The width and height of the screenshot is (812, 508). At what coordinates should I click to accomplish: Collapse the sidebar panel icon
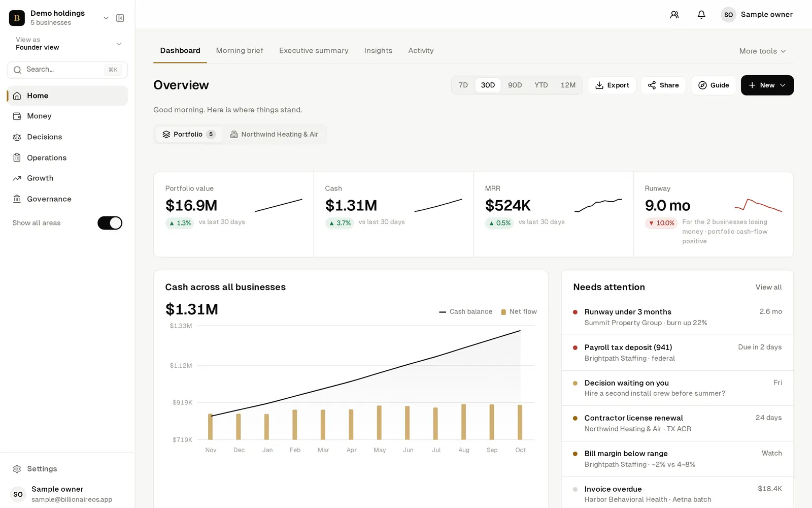tap(120, 18)
